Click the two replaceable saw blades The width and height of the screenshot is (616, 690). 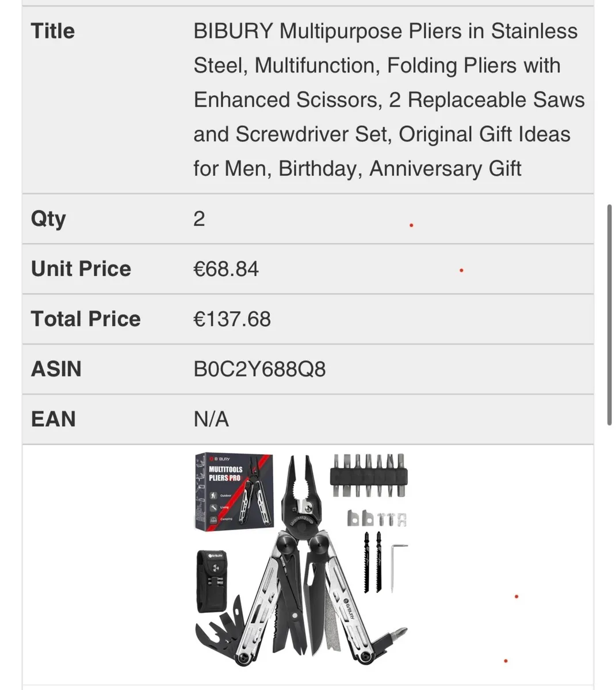click(372, 562)
